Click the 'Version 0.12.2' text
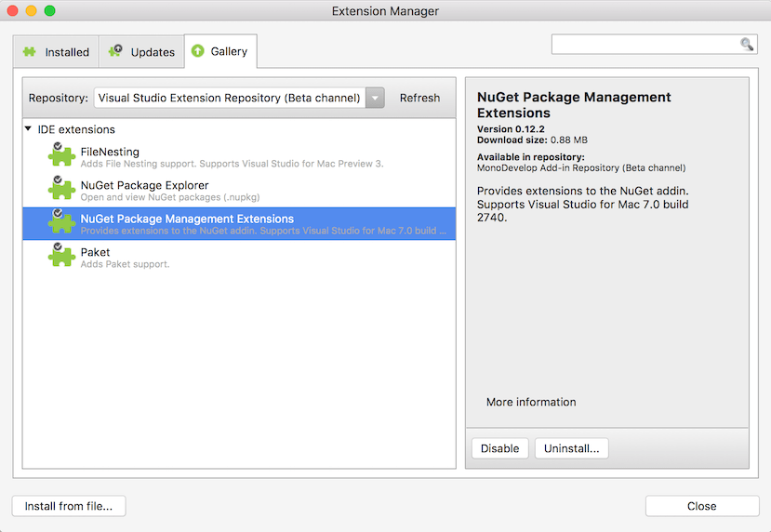Viewport: 771px width, 532px height. coord(511,129)
